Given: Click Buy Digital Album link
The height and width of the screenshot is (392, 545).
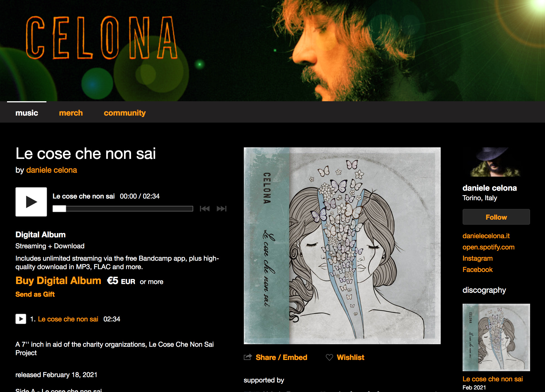Looking at the screenshot, I should (x=58, y=281).
